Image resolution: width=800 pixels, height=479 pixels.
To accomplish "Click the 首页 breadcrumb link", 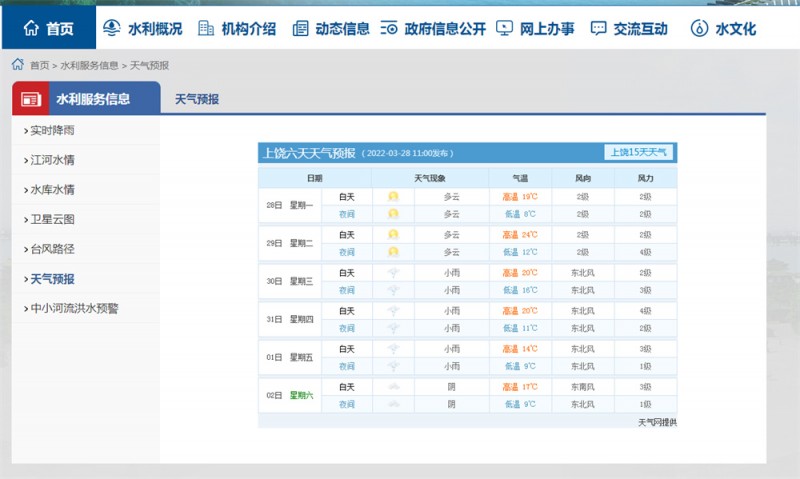I will click(x=39, y=65).
